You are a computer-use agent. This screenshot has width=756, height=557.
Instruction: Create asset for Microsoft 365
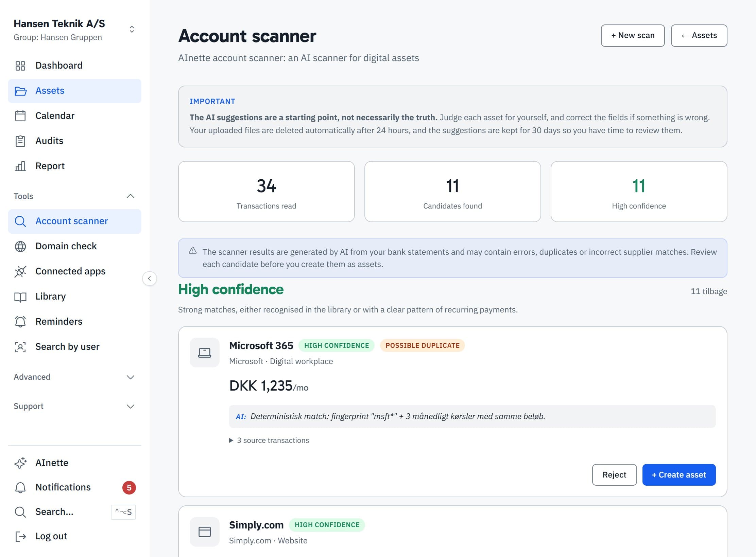679,475
